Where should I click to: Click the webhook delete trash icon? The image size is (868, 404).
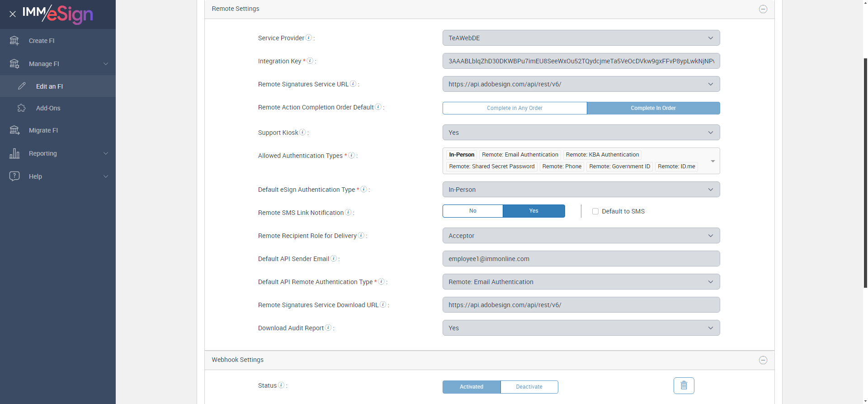684,385
